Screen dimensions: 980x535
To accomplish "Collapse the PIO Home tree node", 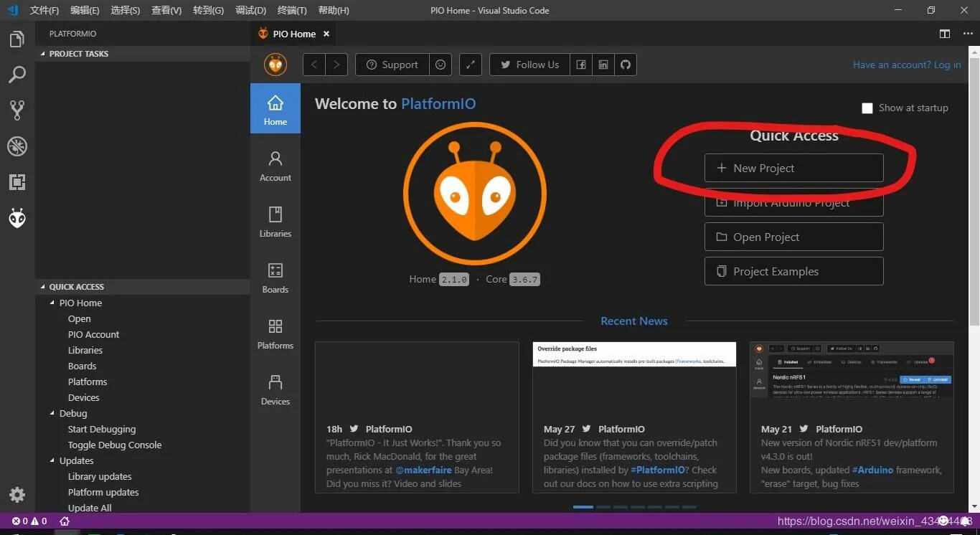I will tap(52, 303).
